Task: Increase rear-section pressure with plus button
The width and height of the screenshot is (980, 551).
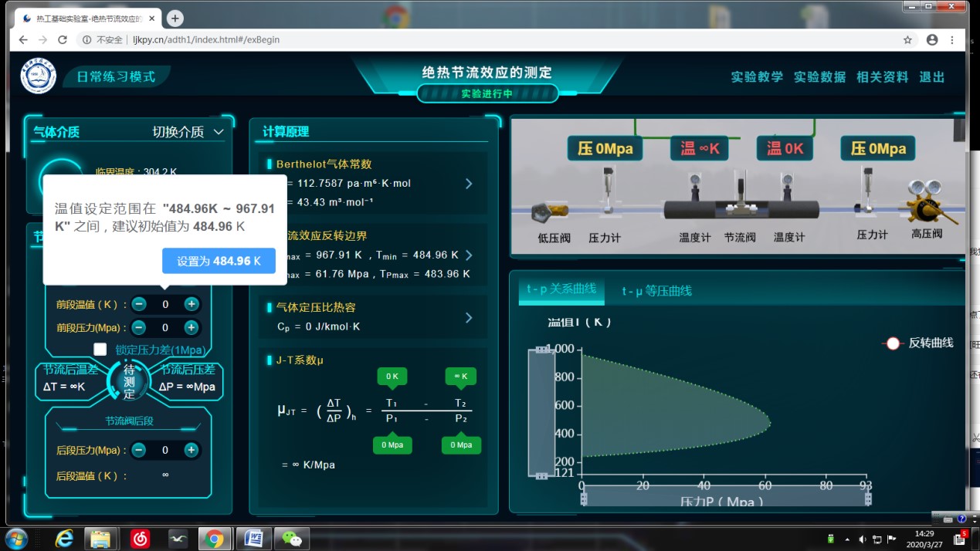Action: 192,450
